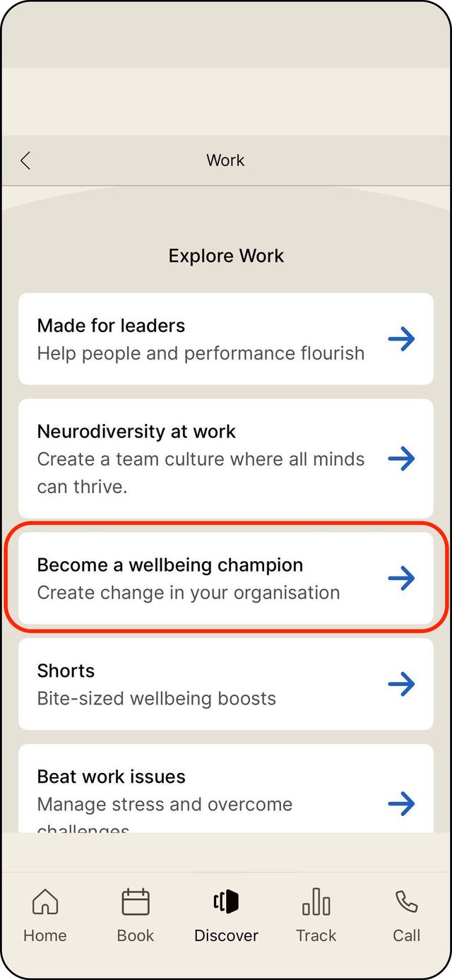Image resolution: width=452 pixels, height=980 pixels.
Task: Tap arrow next to Become a wellbeing champion
Action: [x=401, y=579]
